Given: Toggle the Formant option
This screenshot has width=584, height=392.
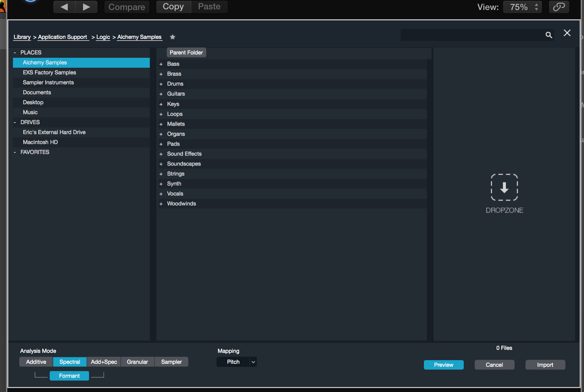Looking at the screenshot, I should [69, 376].
